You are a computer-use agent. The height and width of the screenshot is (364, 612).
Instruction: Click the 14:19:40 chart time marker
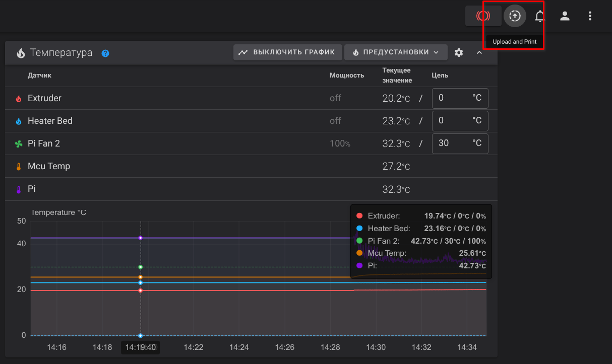pyautogui.click(x=141, y=347)
